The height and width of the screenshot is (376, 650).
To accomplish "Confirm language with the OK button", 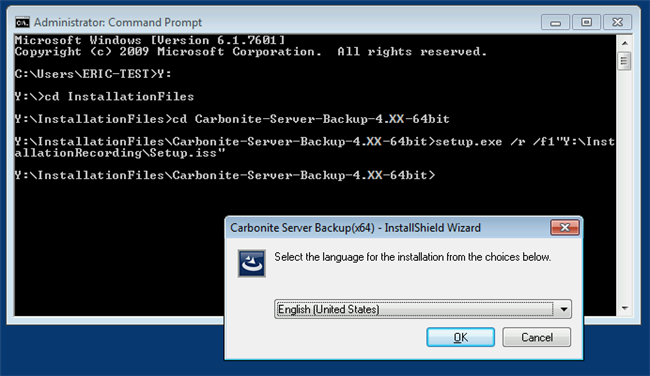I will 461,337.
